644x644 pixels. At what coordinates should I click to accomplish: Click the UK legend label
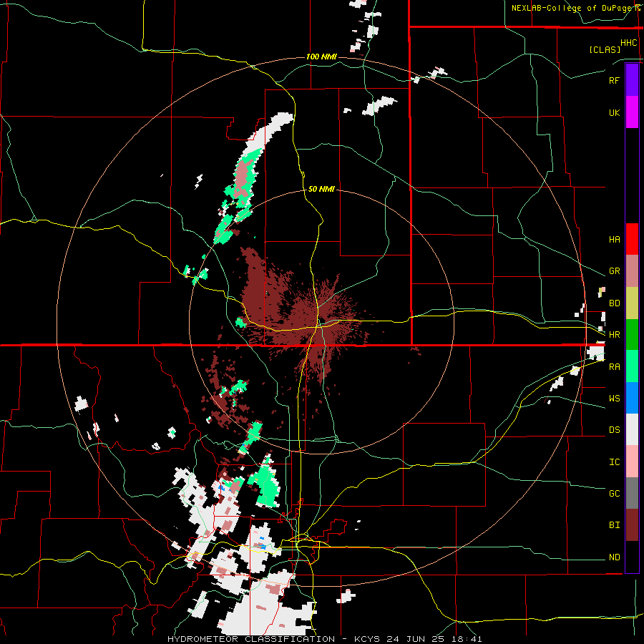tap(615, 112)
